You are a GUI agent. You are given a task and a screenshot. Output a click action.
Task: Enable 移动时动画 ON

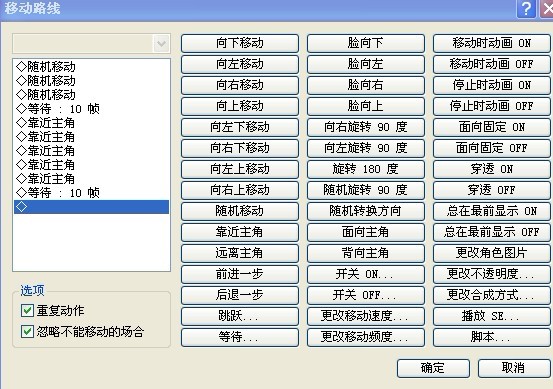pyautogui.click(x=492, y=43)
